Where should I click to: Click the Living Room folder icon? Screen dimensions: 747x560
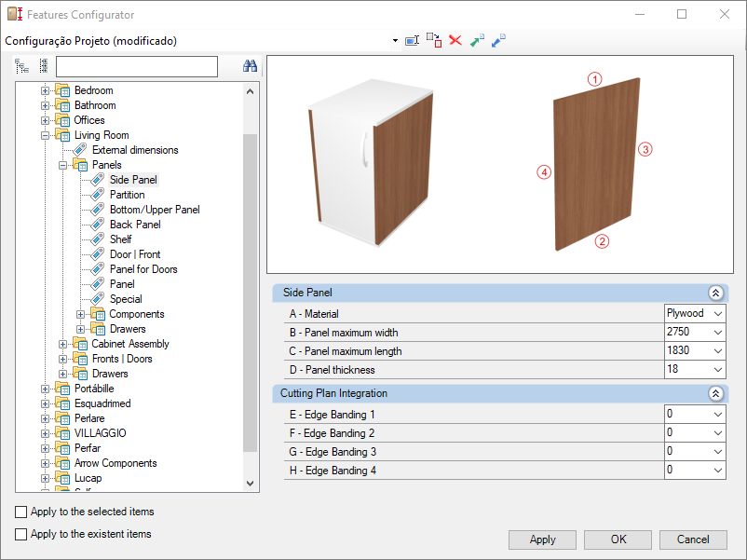(62, 135)
